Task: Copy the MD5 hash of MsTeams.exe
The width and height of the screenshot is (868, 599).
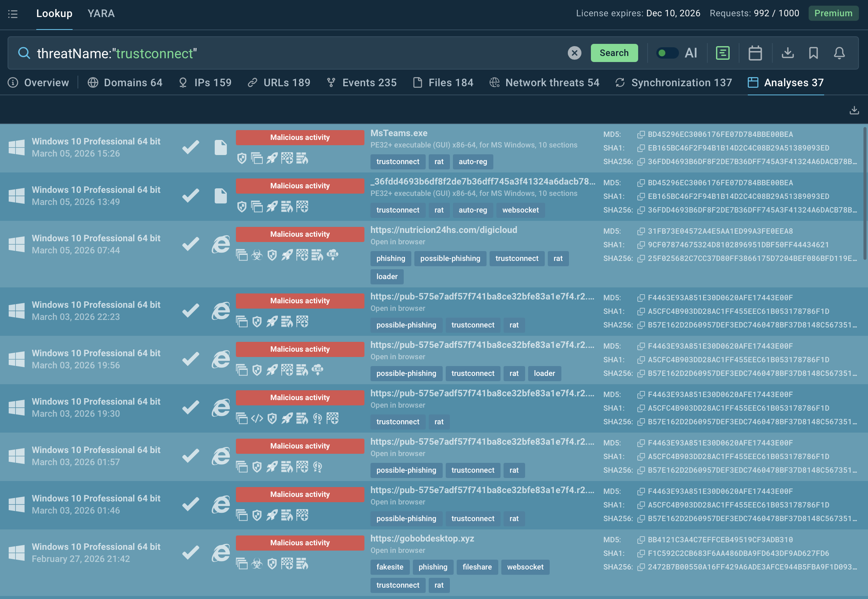Action: click(x=642, y=134)
